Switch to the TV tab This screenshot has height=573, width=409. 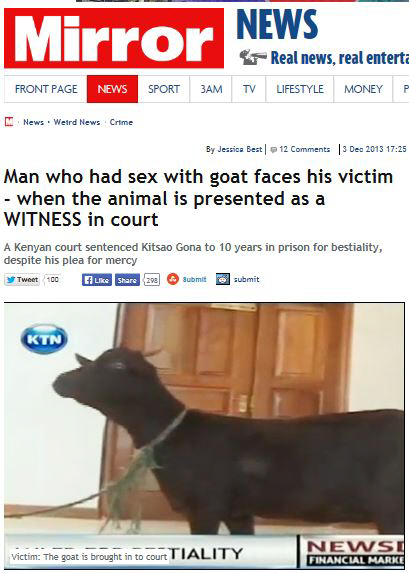249,89
